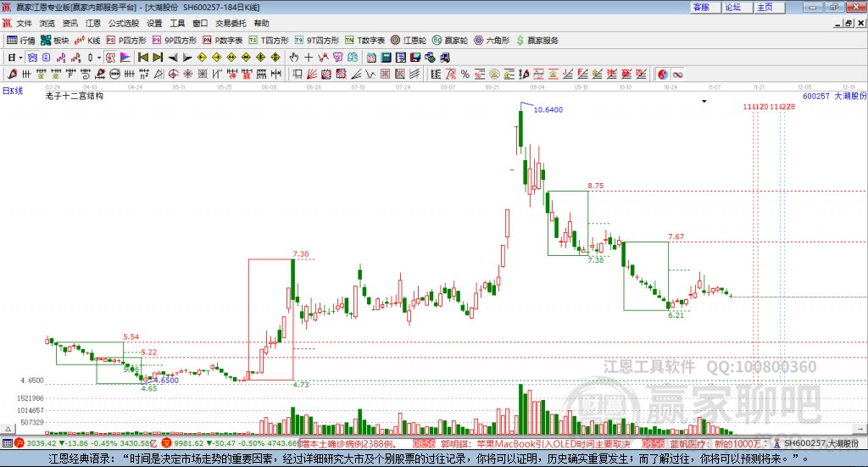Click the SH600257,大湖股份 status entry

click(821, 443)
